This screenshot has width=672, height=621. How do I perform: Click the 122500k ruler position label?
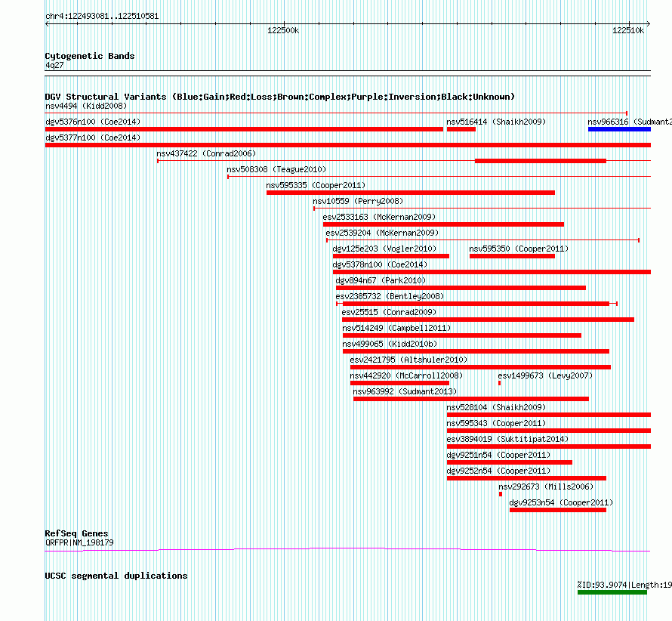(x=283, y=30)
